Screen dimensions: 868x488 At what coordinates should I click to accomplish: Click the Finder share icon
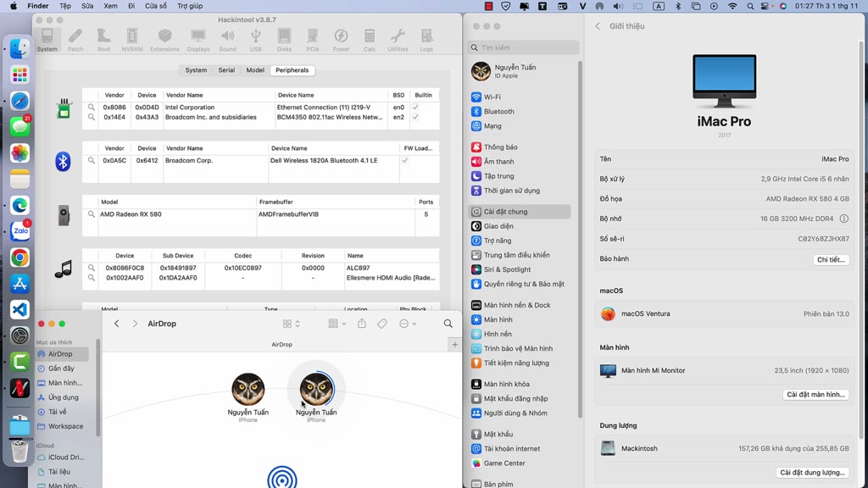[362, 324]
